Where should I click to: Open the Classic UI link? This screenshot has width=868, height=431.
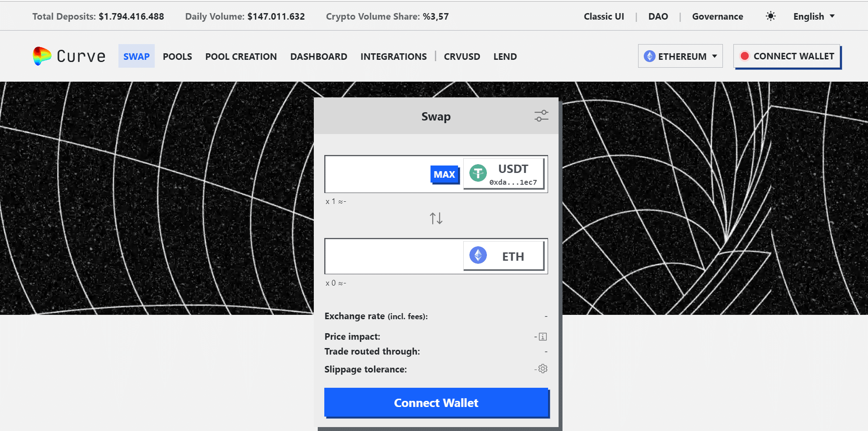pos(604,17)
